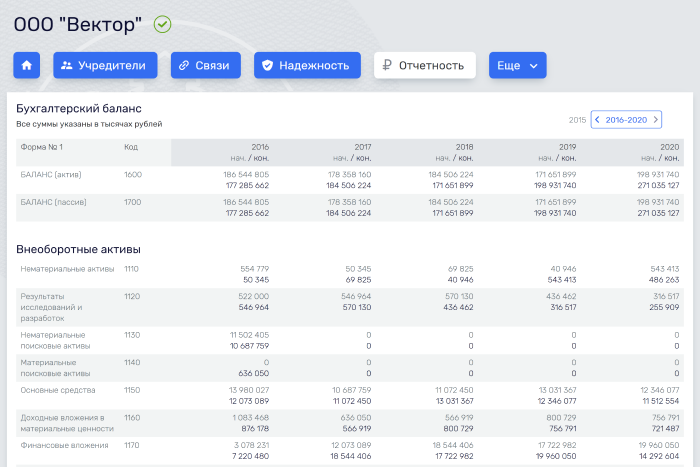700x467 pixels.
Task: Select the 2020 column header
Action: [670, 147]
